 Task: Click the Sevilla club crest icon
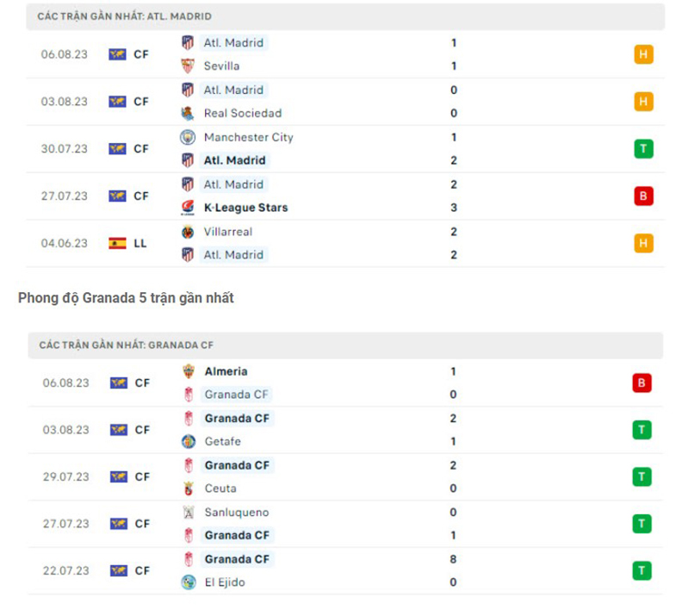(189, 65)
